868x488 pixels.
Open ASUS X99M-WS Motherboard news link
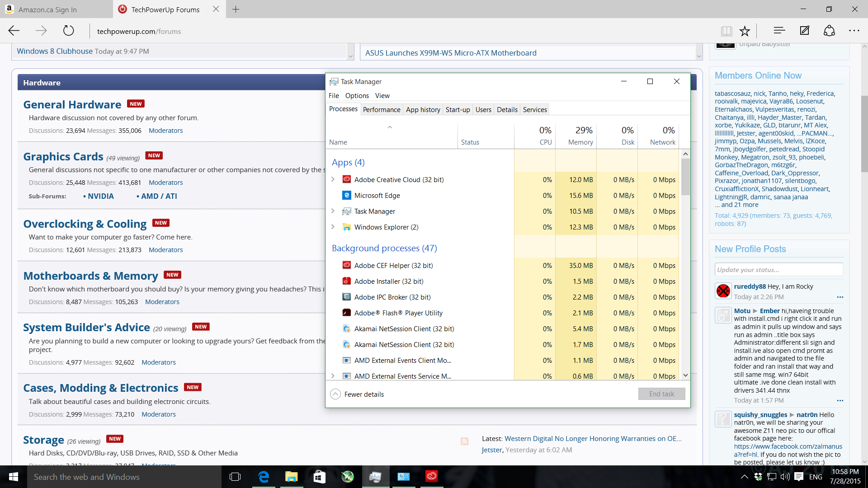[451, 53]
